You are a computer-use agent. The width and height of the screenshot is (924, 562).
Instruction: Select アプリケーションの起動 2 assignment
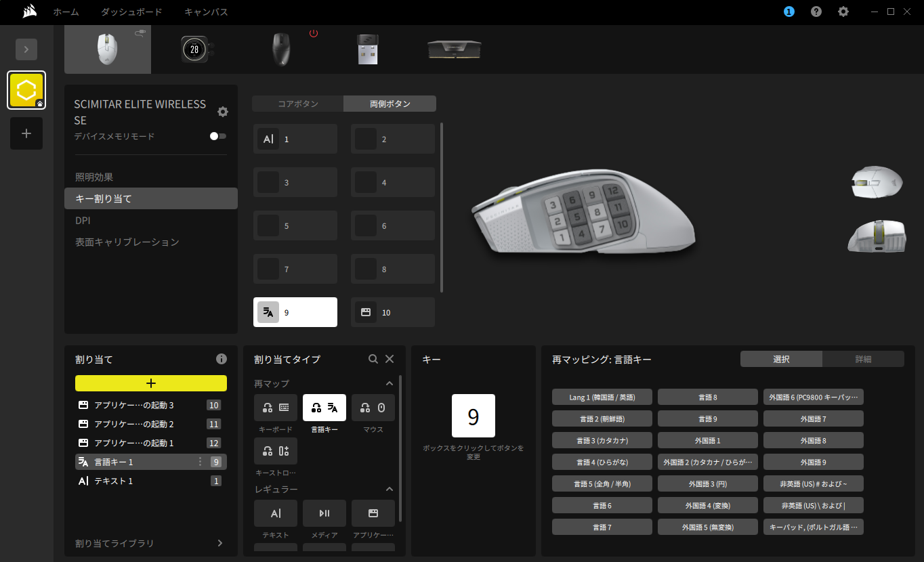click(x=151, y=424)
